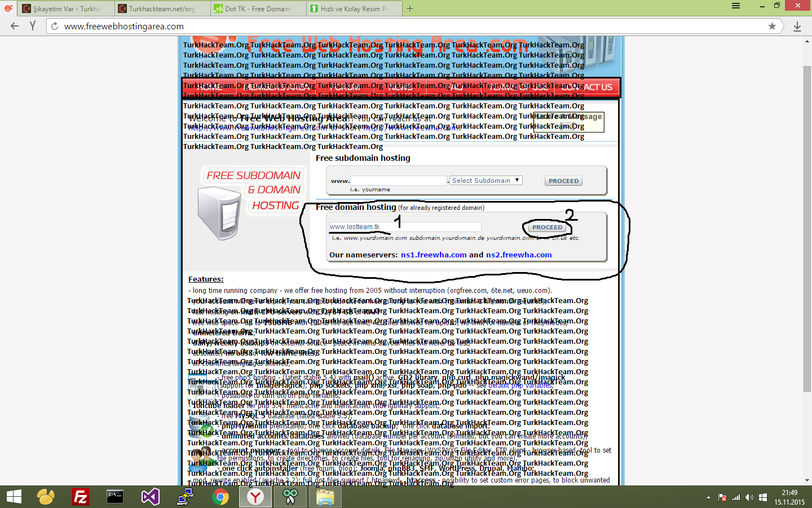Click the pinned red tab icon at far left

click(8, 8)
